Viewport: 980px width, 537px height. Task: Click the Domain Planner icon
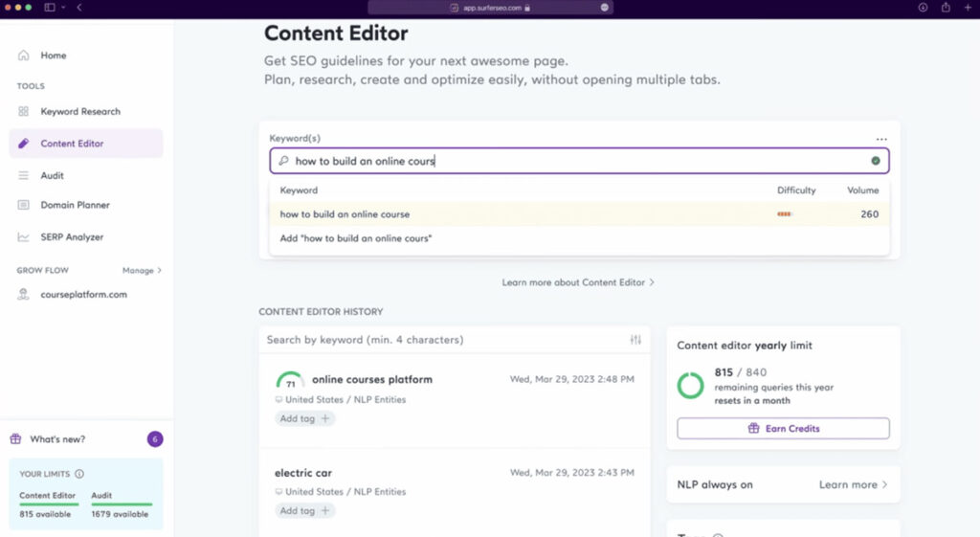[x=23, y=205]
